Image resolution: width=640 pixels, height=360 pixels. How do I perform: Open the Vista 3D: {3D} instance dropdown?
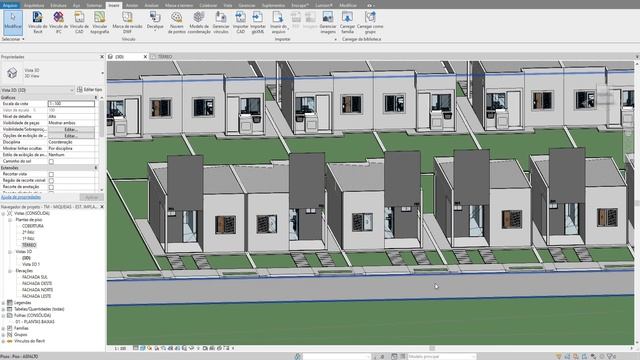(38, 90)
